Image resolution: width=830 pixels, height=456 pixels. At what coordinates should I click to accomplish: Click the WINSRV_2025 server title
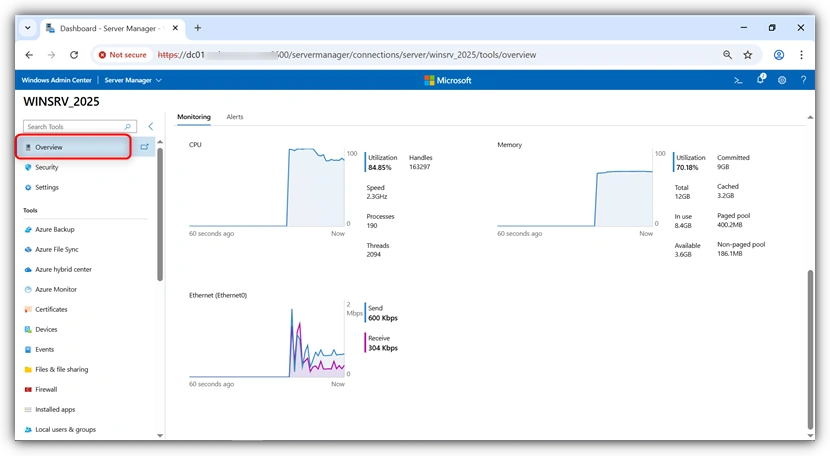click(x=61, y=102)
